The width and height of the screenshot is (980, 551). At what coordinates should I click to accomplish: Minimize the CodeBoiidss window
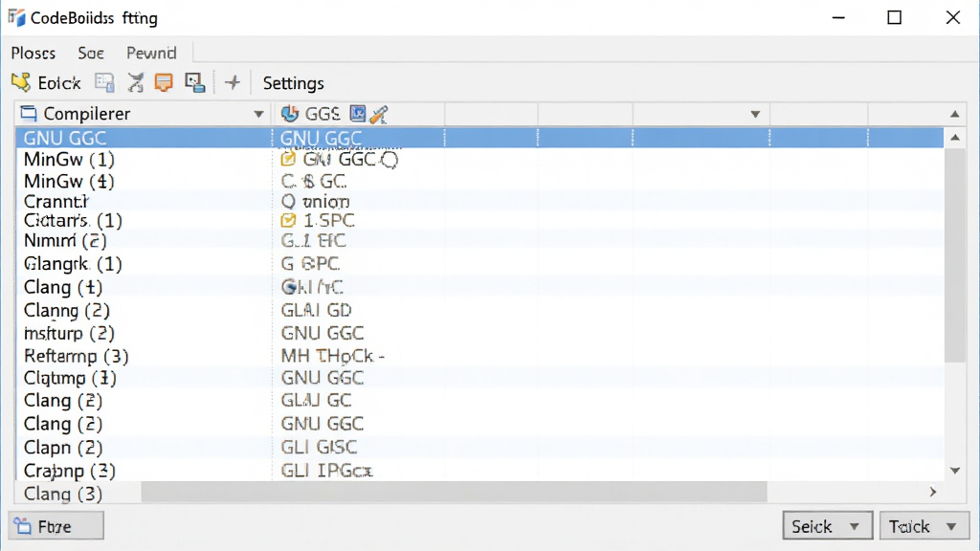click(838, 17)
